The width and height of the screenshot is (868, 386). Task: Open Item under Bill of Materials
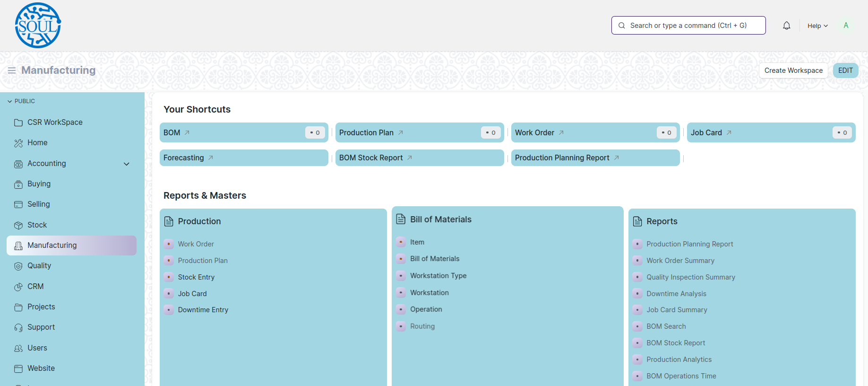point(417,242)
